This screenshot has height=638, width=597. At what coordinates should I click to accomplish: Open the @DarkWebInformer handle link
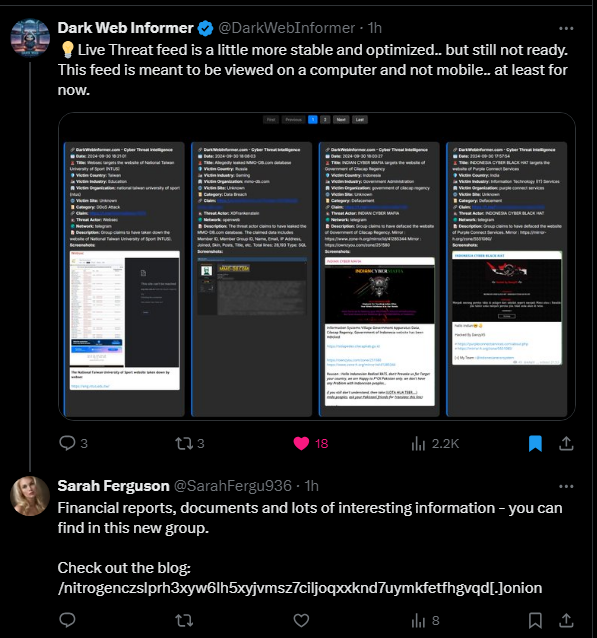pos(286,28)
